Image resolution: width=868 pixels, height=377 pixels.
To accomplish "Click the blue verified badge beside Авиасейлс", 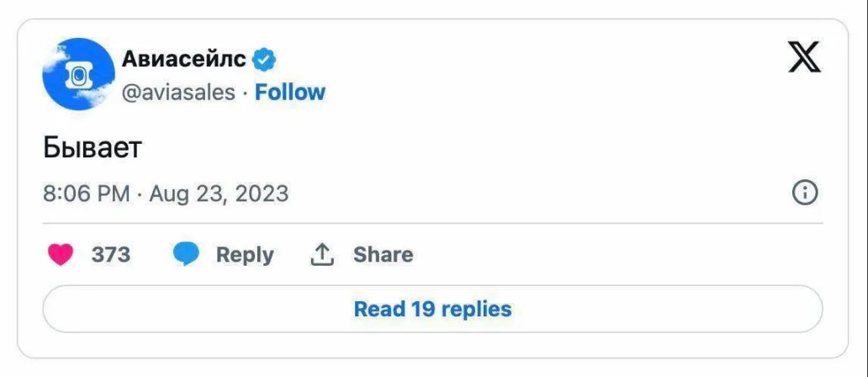I will [x=266, y=60].
